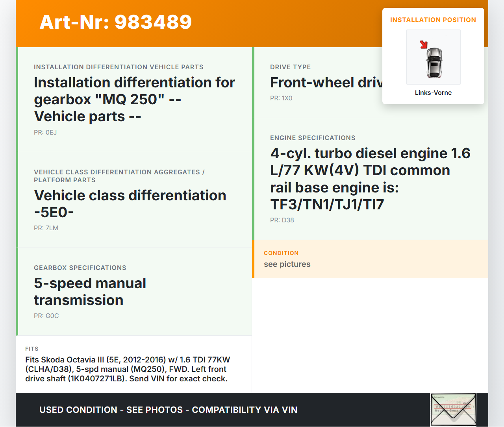
Task: Click the red arrow on car diagram
Action: tap(424, 44)
